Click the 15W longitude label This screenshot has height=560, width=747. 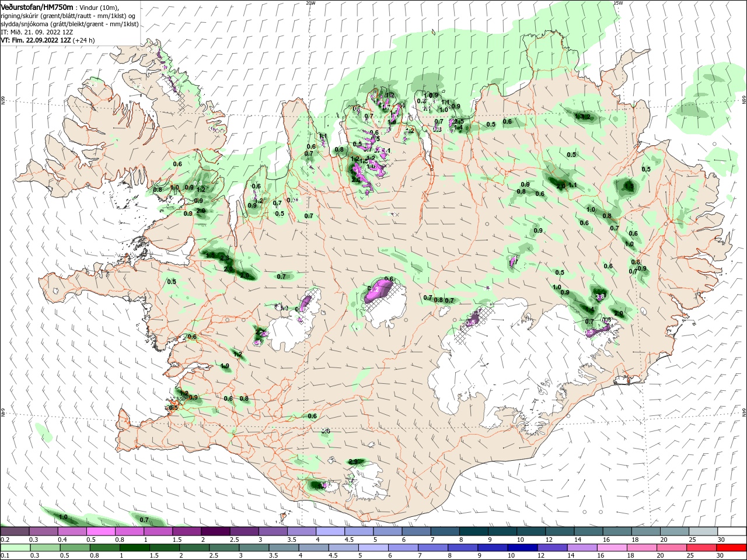click(x=618, y=3)
